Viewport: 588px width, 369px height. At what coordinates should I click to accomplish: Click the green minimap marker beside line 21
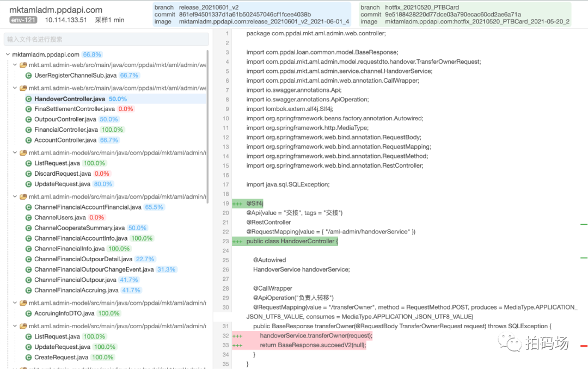pos(584,224)
